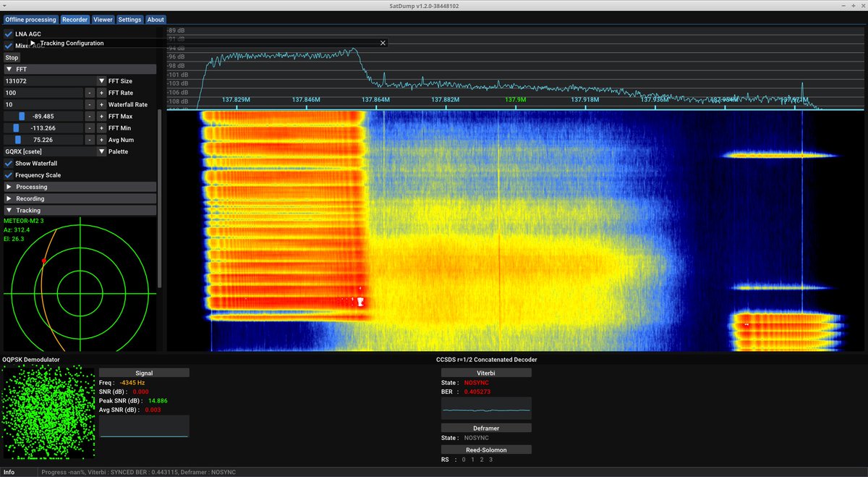Decrease Waterfall Rate with minus button
Image resolution: width=868 pixels, height=477 pixels.
tap(89, 105)
